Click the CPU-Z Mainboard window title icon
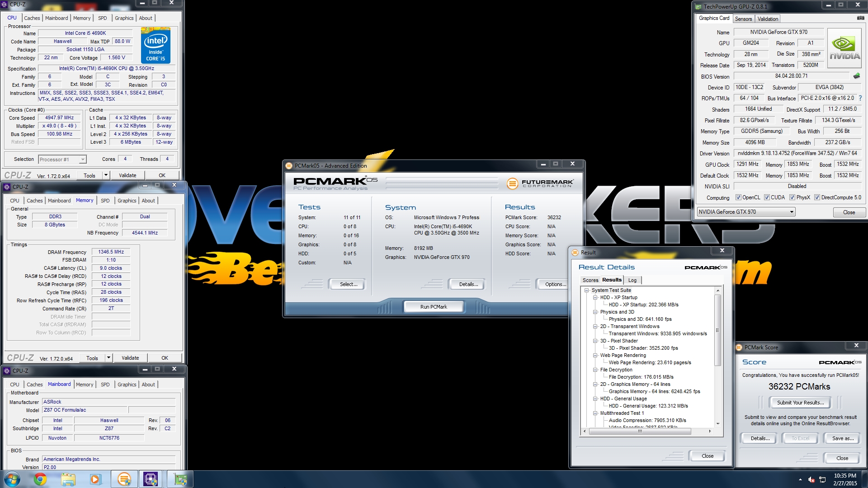The width and height of the screenshot is (868, 488). [7, 371]
